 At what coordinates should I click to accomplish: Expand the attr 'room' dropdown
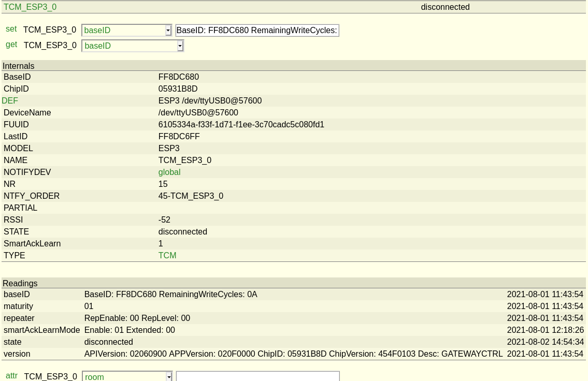(x=127, y=377)
